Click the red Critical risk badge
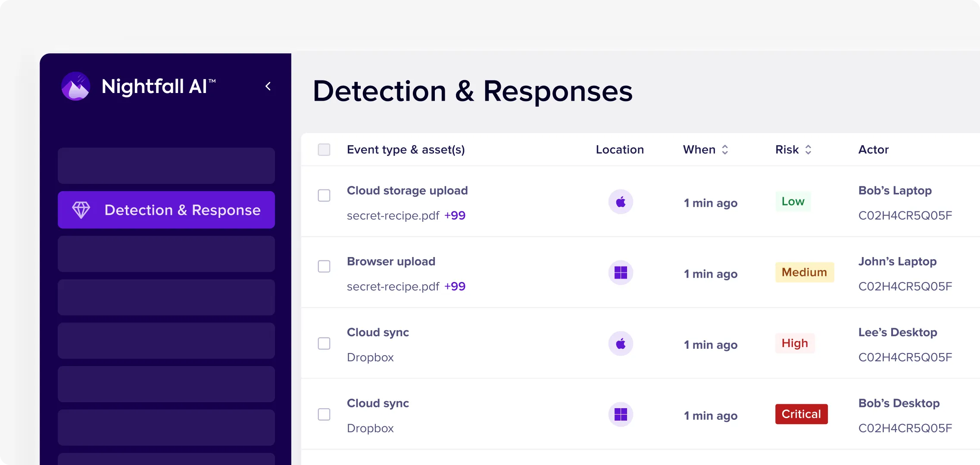 [801, 414]
